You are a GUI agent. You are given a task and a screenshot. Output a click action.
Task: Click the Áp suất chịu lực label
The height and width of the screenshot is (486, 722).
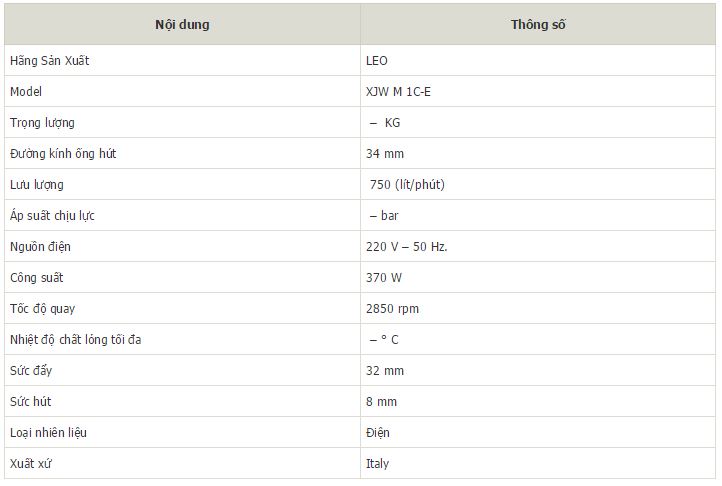point(52,216)
